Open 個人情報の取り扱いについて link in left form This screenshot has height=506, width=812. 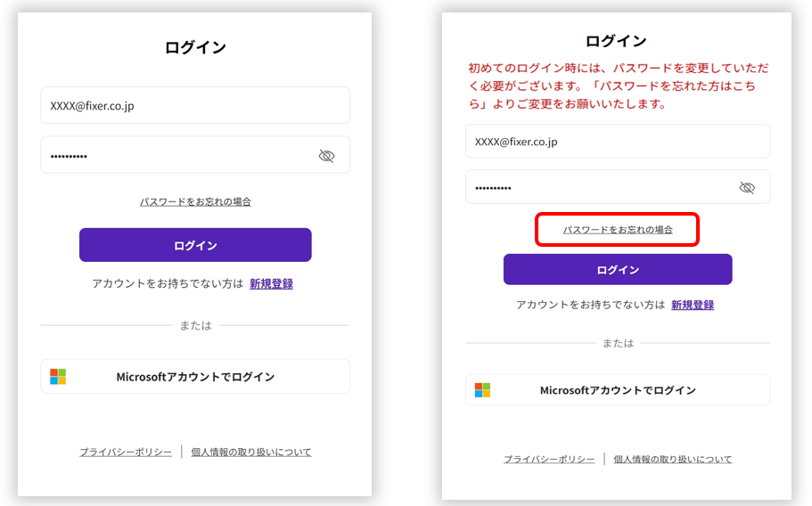click(x=251, y=453)
